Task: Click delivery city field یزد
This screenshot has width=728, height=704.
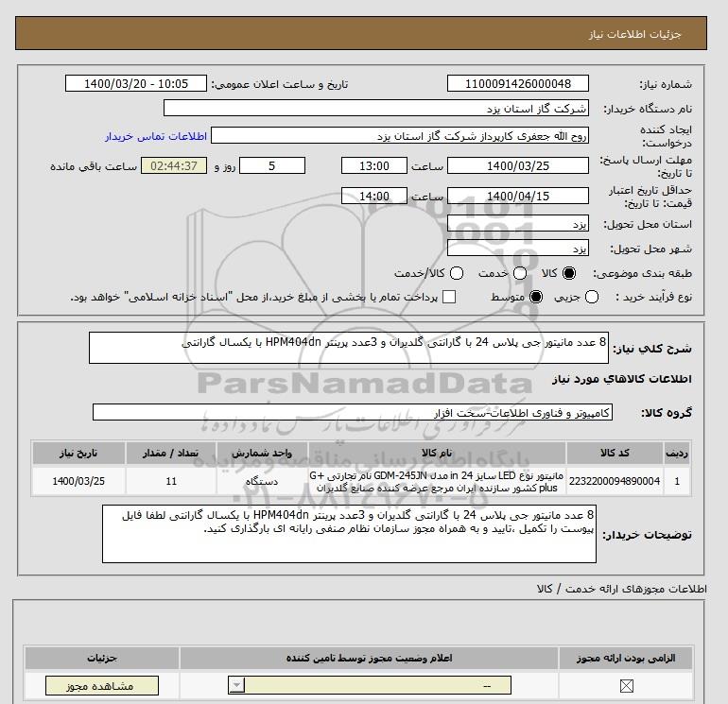Action: [518, 249]
